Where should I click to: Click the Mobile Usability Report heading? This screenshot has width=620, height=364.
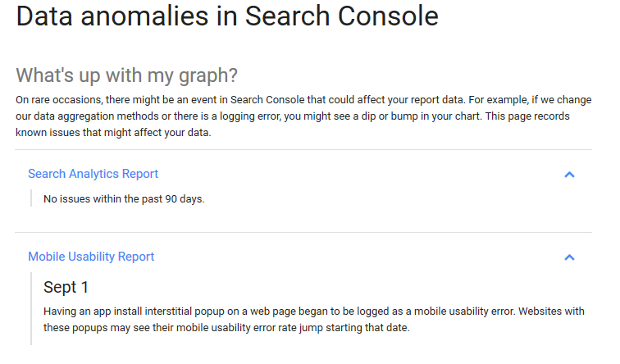tap(91, 257)
